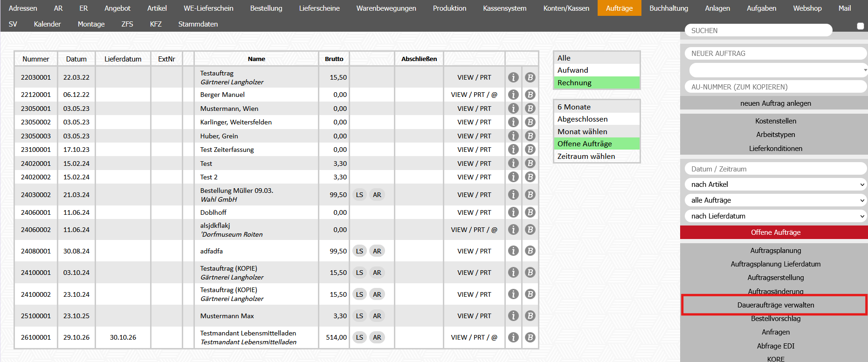The image size is (868, 362).
Task: Click B icon for order 26100001
Action: click(x=530, y=337)
